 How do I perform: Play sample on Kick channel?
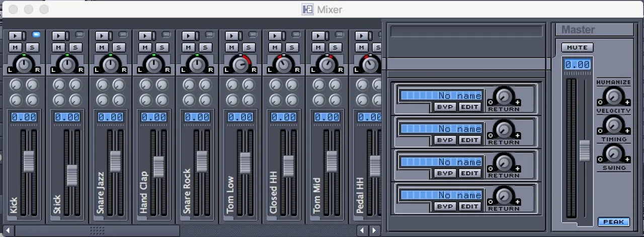(16, 36)
